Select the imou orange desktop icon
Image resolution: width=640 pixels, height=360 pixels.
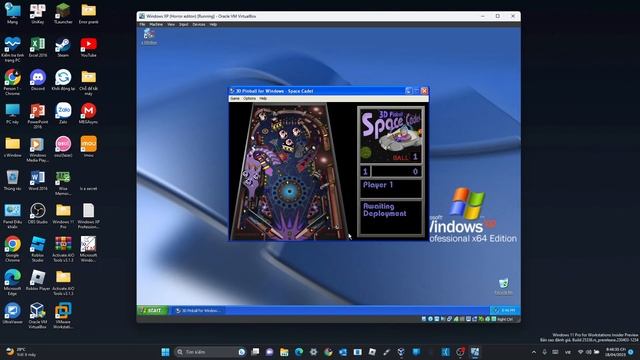click(89, 147)
